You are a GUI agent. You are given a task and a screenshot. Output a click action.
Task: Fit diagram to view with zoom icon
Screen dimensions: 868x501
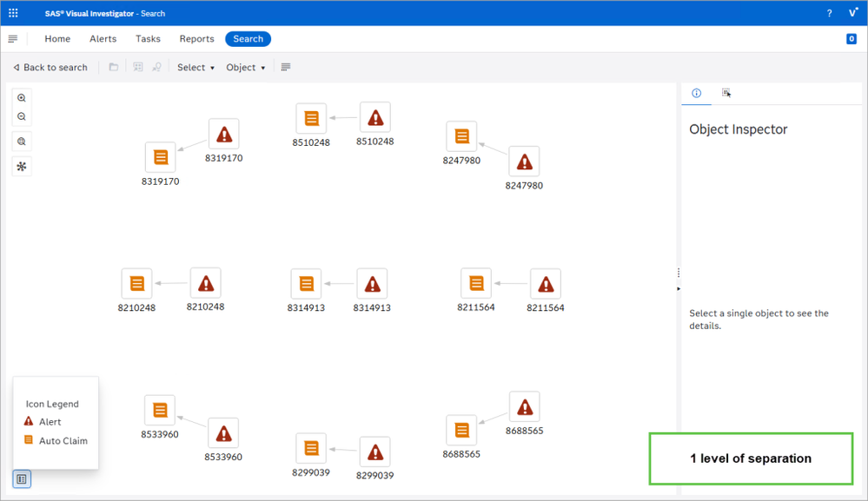(x=22, y=142)
